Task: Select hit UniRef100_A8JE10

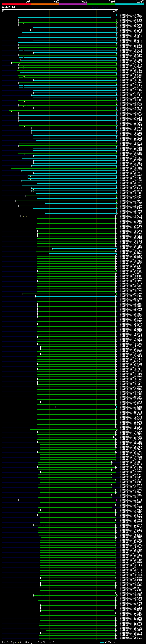Action: pos(131,15)
